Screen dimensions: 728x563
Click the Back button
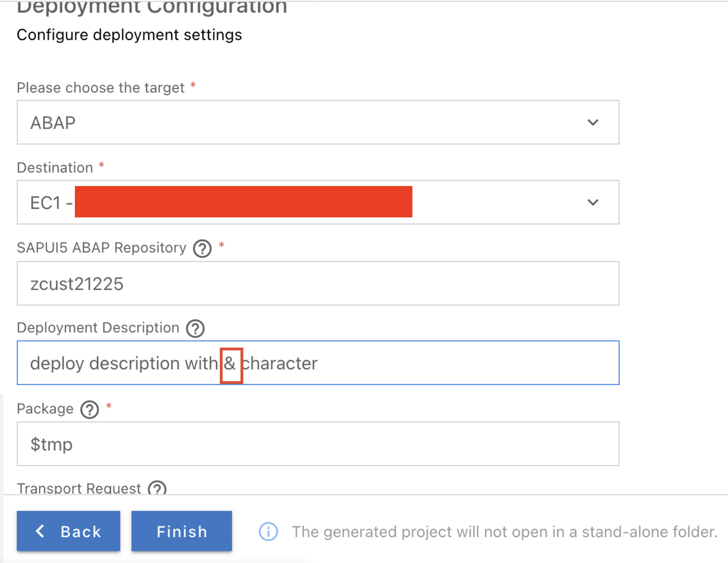click(x=68, y=531)
